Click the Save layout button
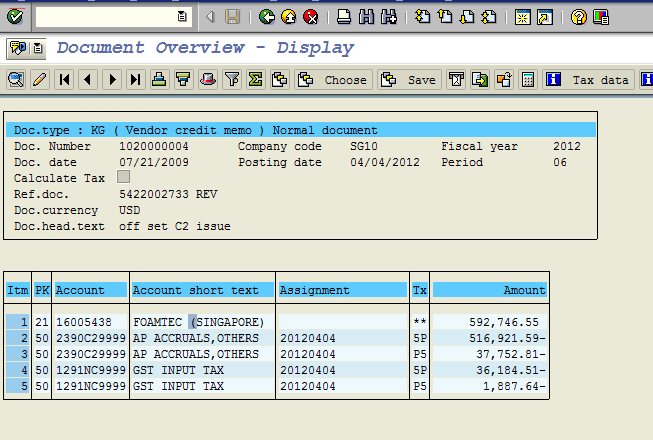 tap(409, 80)
